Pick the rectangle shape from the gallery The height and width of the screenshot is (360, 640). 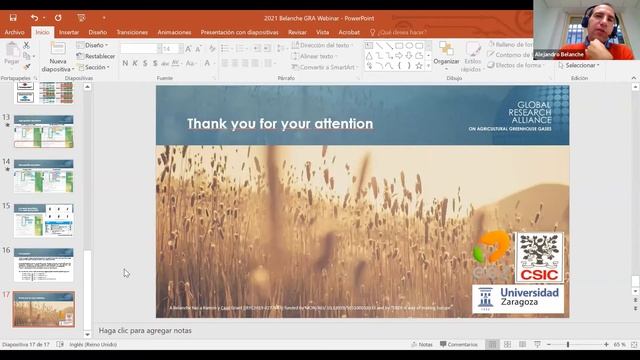[x=399, y=46]
